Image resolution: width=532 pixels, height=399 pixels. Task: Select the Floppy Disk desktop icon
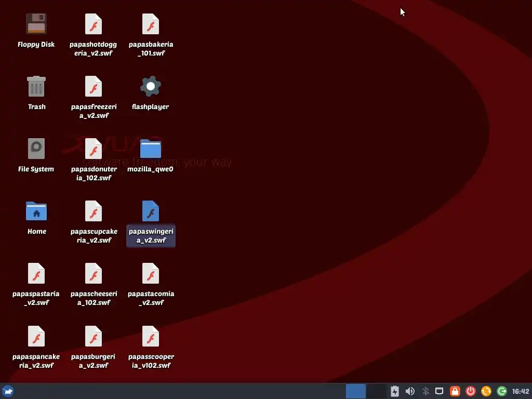click(x=36, y=24)
